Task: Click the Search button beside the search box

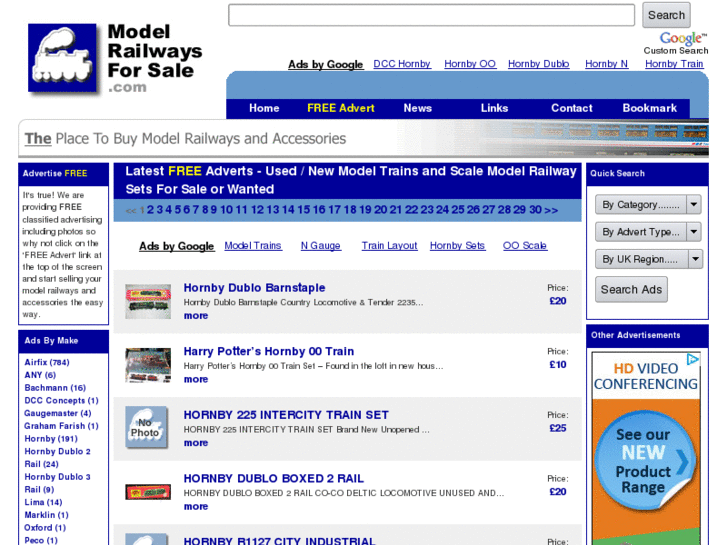Action: click(666, 15)
